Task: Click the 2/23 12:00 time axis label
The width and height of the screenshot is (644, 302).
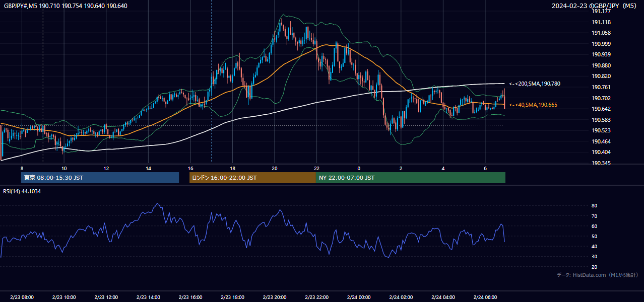Action: coord(106,297)
